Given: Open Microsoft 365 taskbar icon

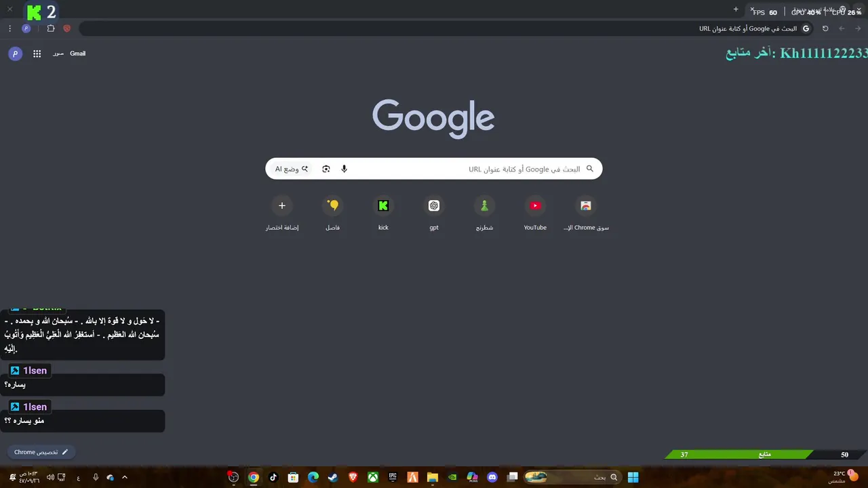Looking at the screenshot, I should (473, 477).
